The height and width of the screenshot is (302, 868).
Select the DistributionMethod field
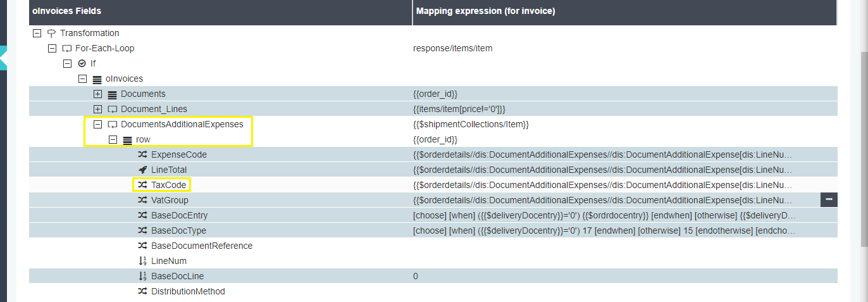point(187,291)
